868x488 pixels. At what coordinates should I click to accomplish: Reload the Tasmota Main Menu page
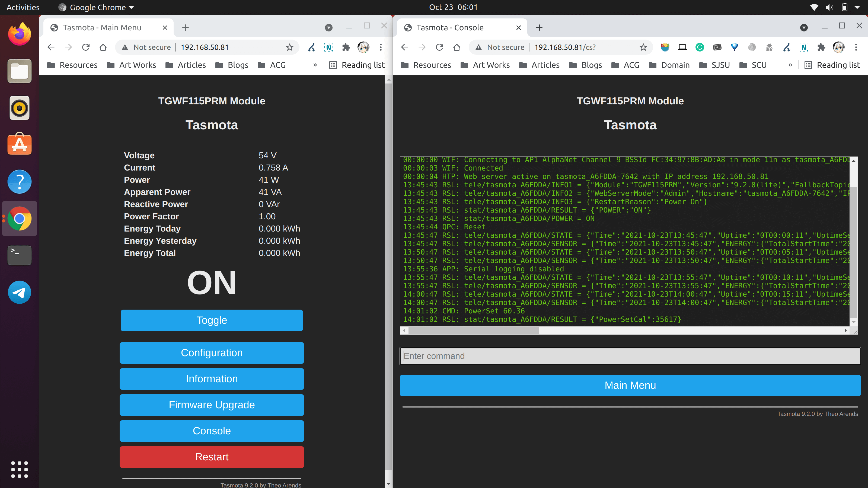coord(86,47)
